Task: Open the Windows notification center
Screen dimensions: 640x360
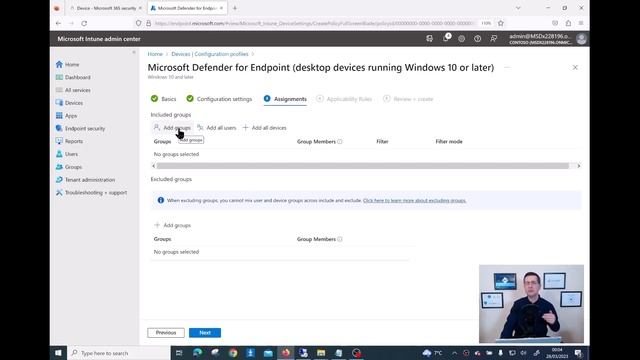Action: (578, 353)
